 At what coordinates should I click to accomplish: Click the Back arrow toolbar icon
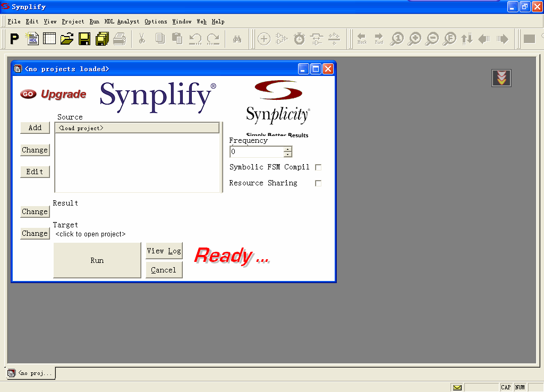362,39
